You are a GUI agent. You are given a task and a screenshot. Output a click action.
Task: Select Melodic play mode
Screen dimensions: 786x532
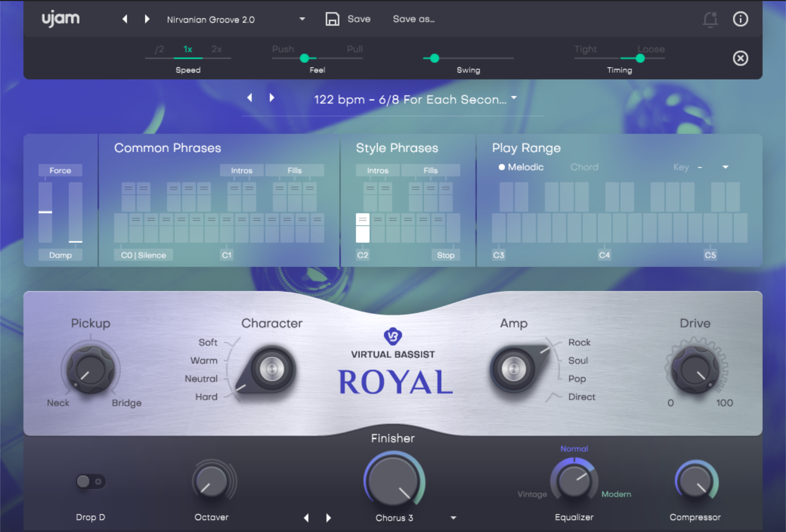(x=521, y=167)
